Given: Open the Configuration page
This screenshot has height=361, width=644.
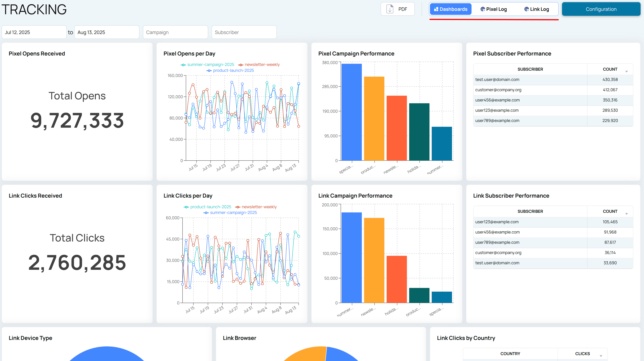Looking at the screenshot, I should (601, 9).
